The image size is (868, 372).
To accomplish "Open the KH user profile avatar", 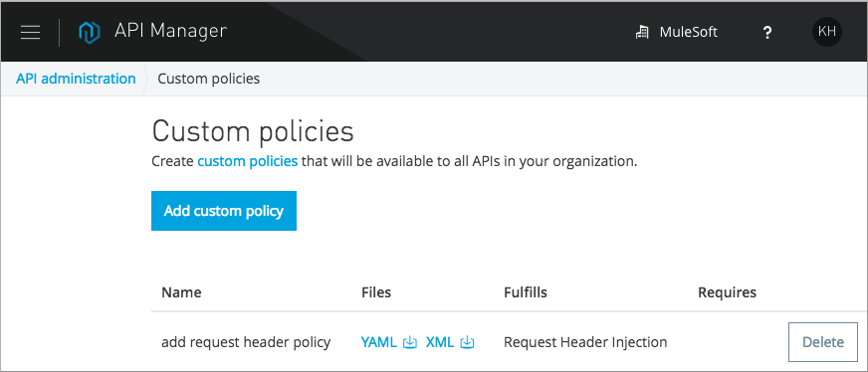I will click(x=827, y=32).
